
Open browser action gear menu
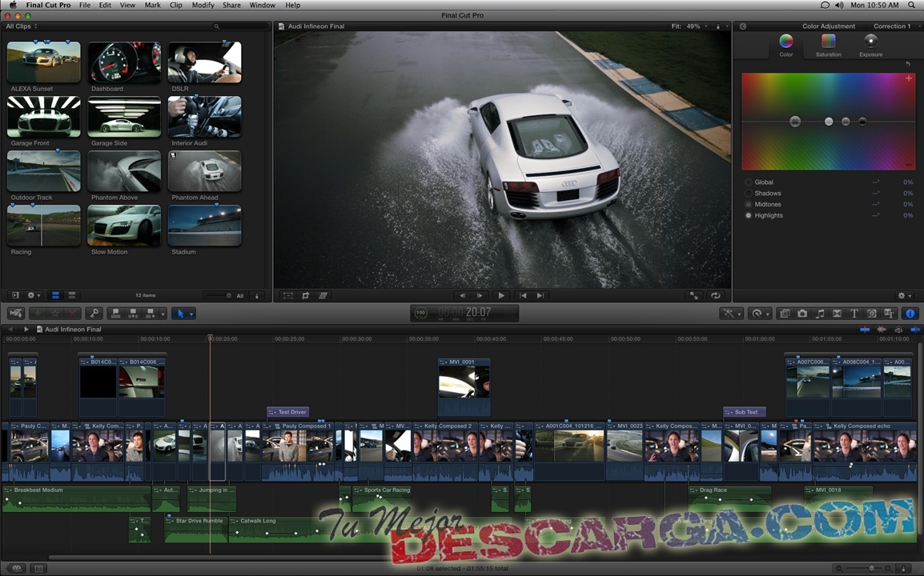[x=34, y=295]
